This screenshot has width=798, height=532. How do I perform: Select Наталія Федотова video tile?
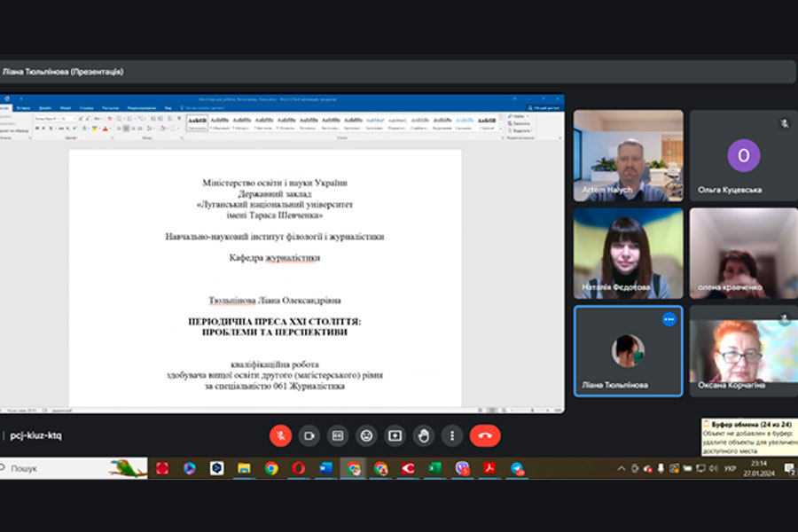pyautogui.click(x=629, y=253)
